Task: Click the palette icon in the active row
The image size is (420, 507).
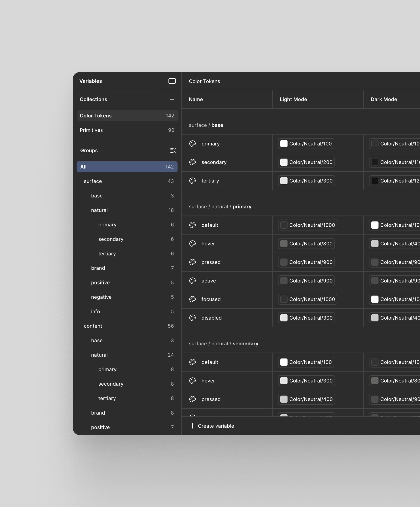Action: 192,281
